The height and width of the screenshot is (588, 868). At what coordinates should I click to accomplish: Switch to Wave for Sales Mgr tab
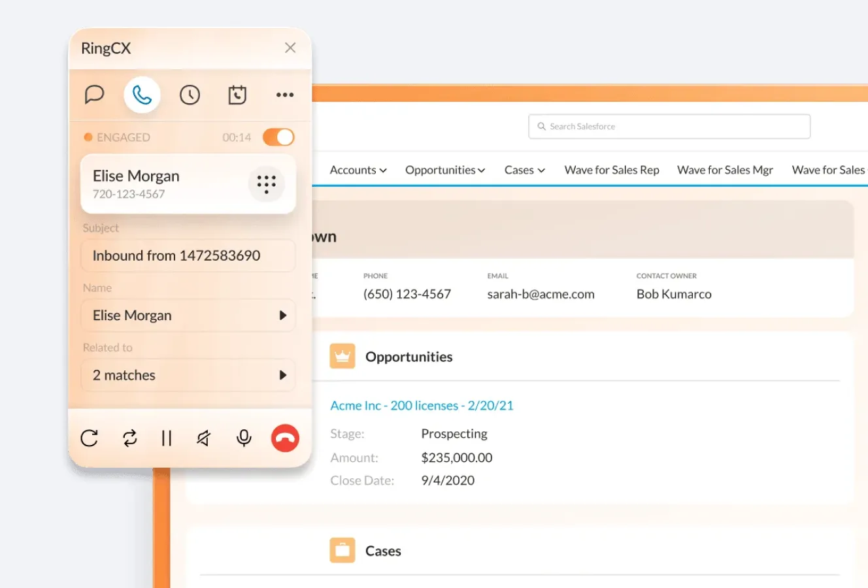pyautogui.click(x=725, y=170)
